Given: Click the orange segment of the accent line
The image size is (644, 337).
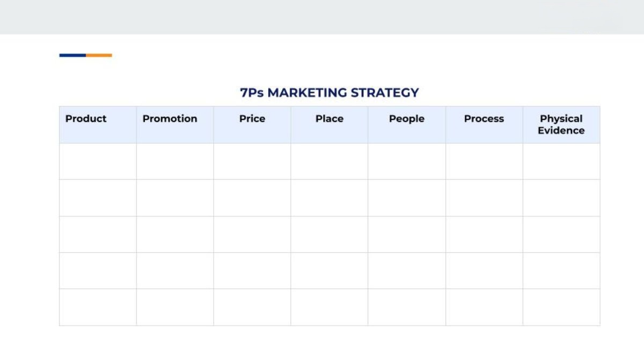Looking at the screenshot, I should pyautogui.click(x=99, y=55).
